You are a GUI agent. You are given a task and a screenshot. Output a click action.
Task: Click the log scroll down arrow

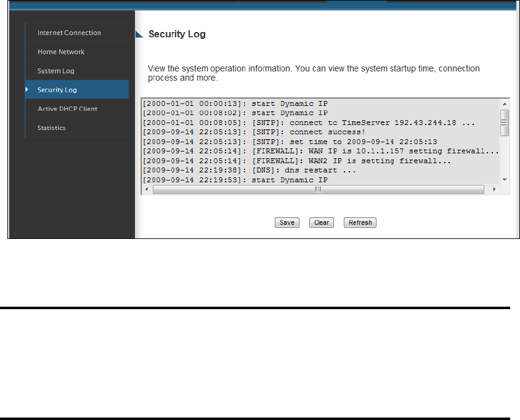(x=505, y=180)
